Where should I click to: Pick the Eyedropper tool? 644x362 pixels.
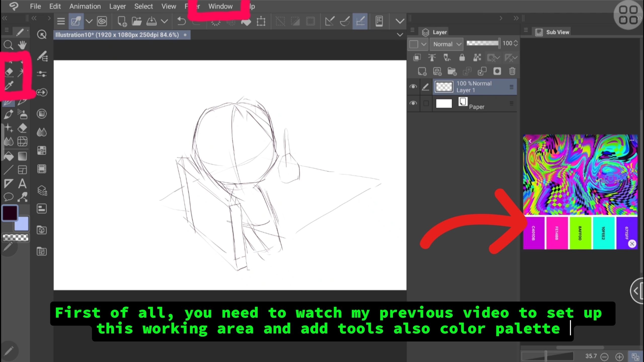[x=9, y=86]
